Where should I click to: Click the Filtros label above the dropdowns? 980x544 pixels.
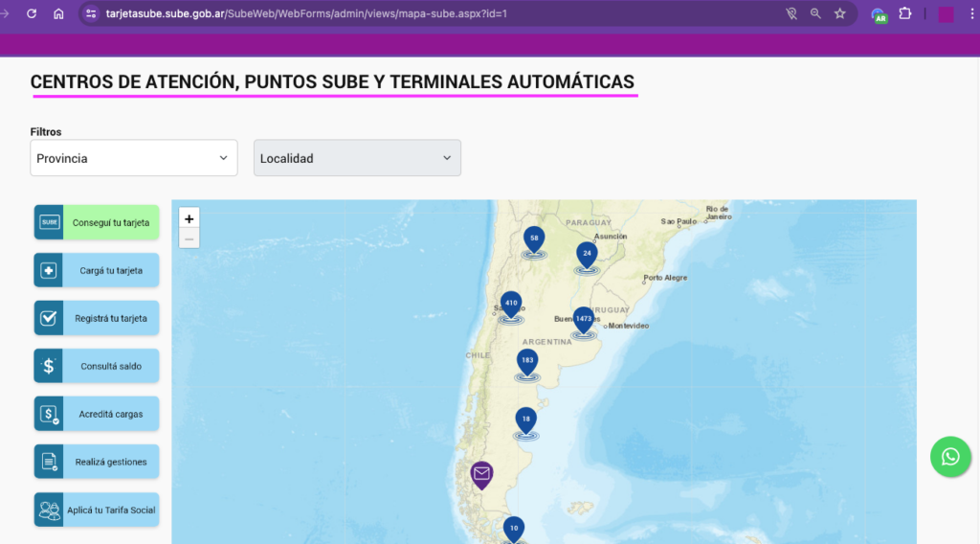[46, 132]
